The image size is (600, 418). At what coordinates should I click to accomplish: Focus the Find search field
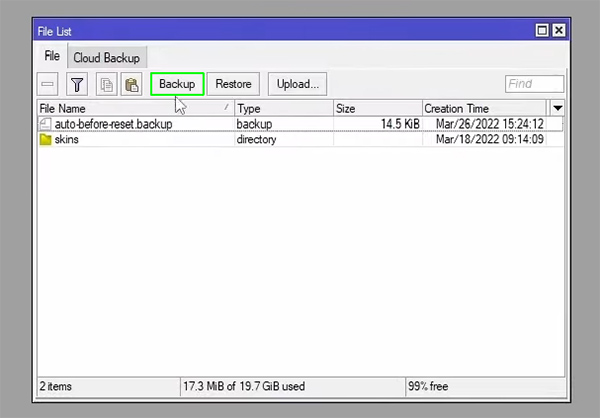coord(532,85)
